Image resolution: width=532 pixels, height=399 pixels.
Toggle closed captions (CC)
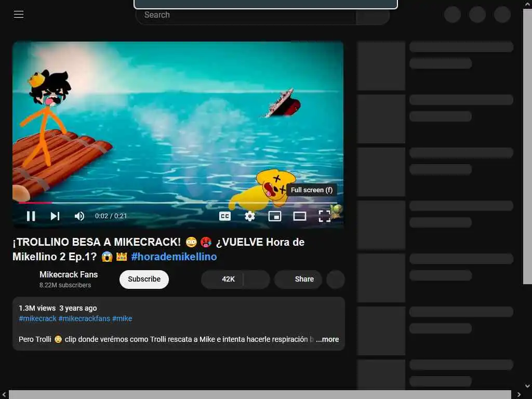(x=225, y=216)
